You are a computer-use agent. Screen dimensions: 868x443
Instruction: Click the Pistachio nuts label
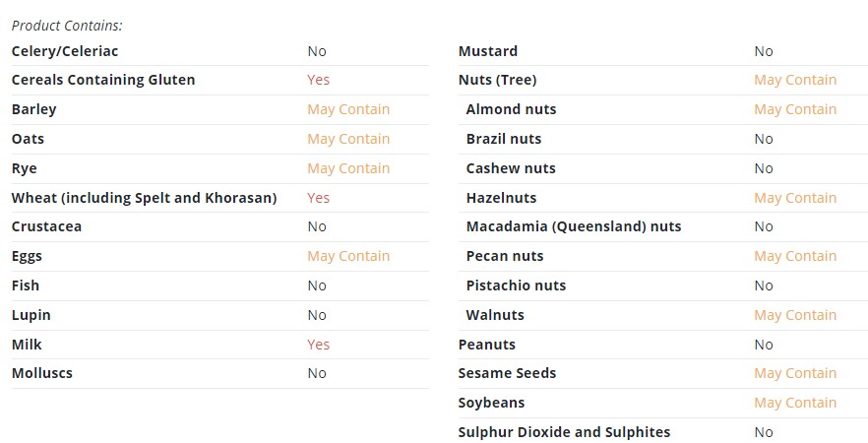pos(516,285)
